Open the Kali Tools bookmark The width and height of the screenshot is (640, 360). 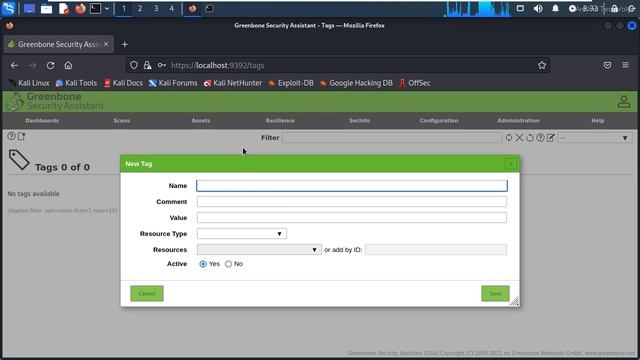pyautogui.click(x=76, y=83)
